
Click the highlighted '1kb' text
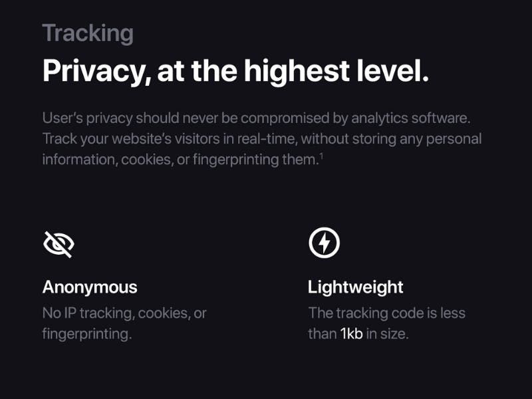click(x=352, y=334)
